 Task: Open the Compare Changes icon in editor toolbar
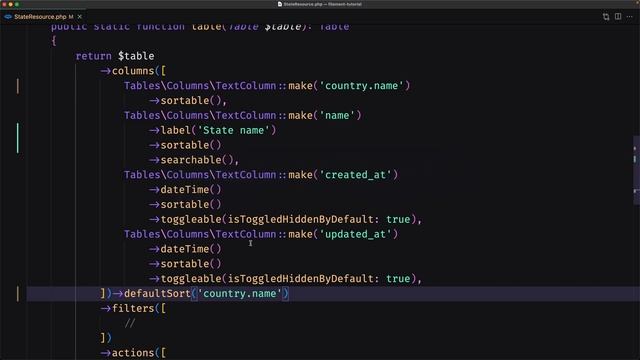click(x=606, y=17)
